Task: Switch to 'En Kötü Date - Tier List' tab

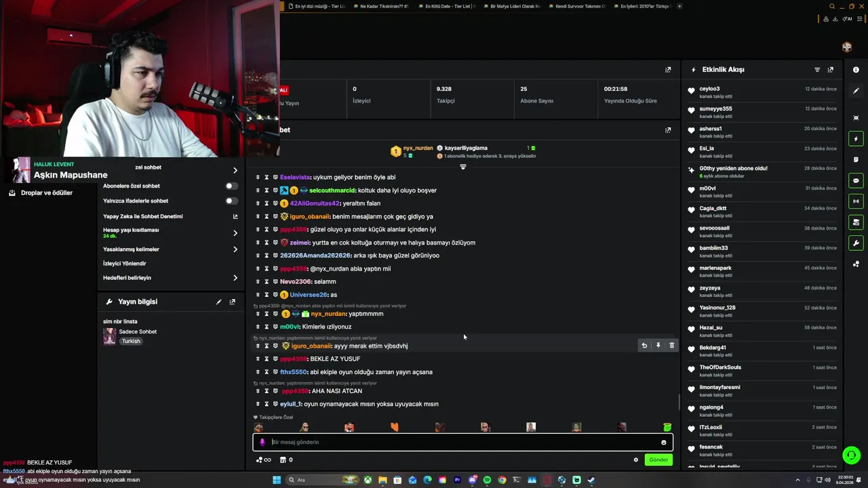Action: pyautogui.click(x=446, y=6)
